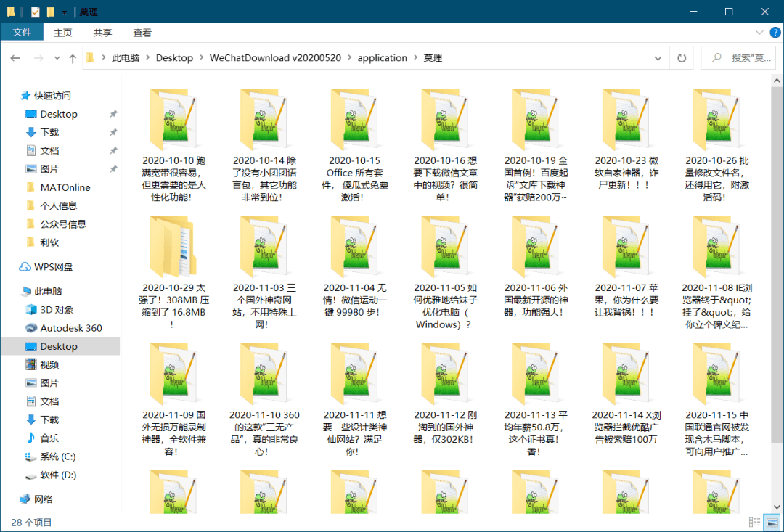
Task: Click the 2020-11-15 中国联通官网 folder name
Action: (x=716, y=433)
